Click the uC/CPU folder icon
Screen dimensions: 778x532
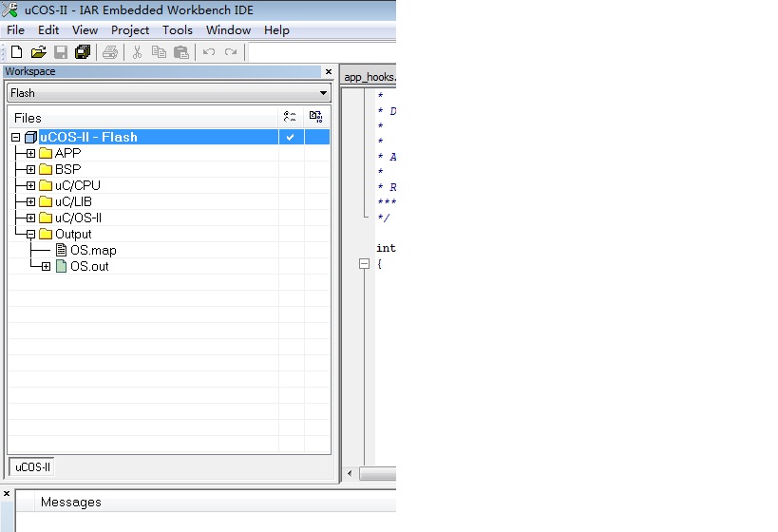[x=46, y=185]
